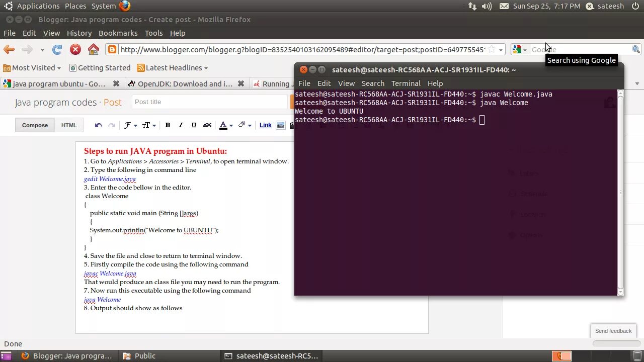Toggle strikethrough formatting in the post editor
Image resolution: width=644 pixels, height=362 pixels.
click(x=207, y=125)
